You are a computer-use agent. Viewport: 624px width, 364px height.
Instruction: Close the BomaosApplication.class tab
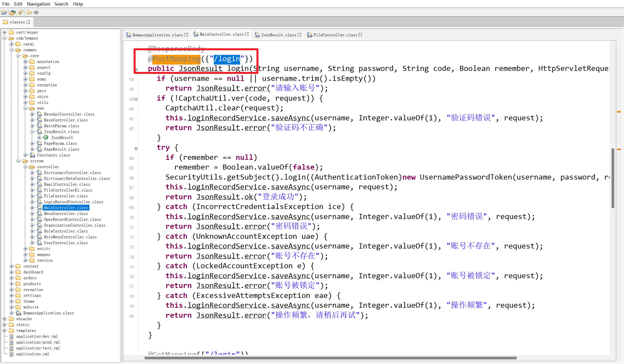(186, 35)
